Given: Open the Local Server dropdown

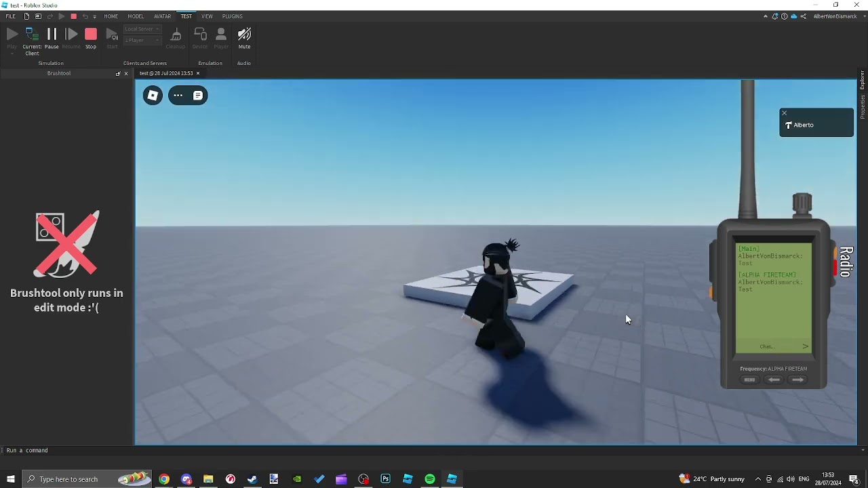Looking at the screenshot, I should click(142, 29).
